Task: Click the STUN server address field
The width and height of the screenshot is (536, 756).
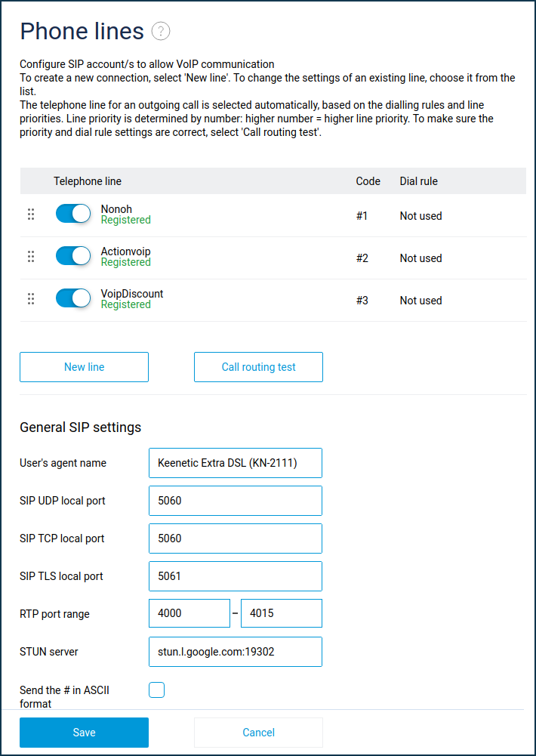Action: (x=236, y=652)
